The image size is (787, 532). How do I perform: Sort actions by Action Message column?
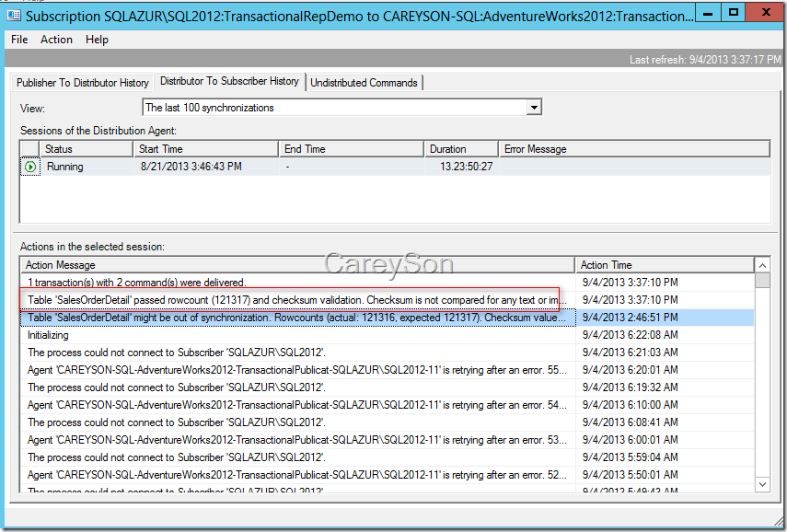[x=297, y=265]
